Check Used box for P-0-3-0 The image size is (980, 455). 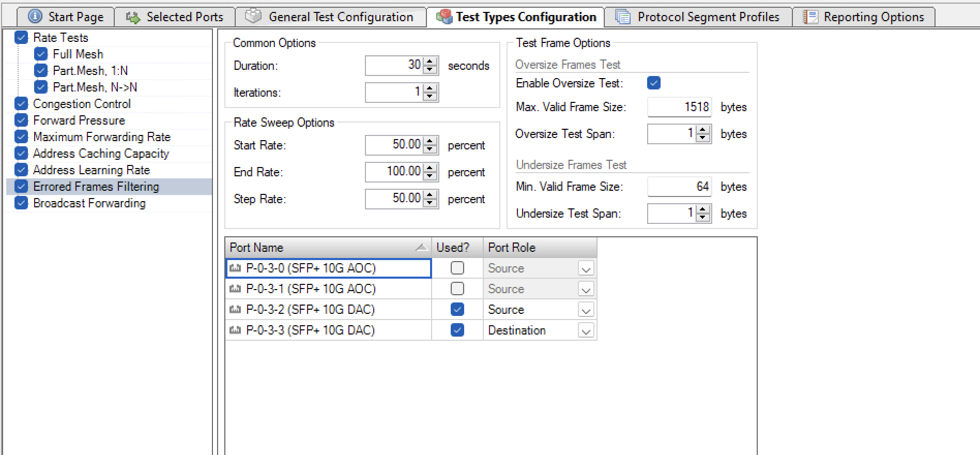tap(457, 268)
